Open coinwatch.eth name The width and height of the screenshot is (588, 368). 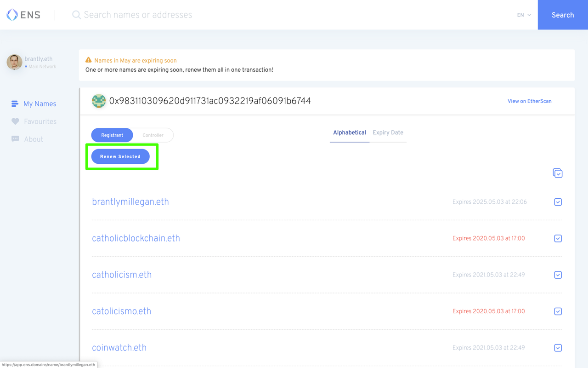(119, 348)
